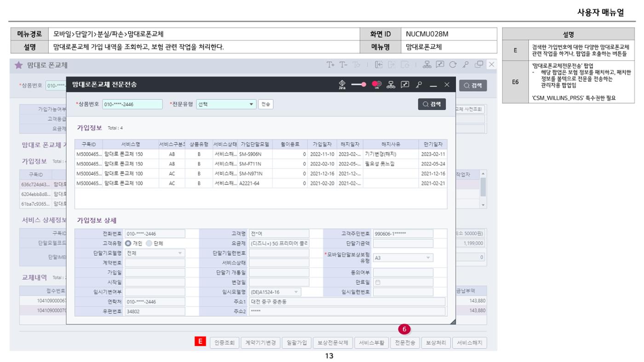Screen dimensions: 644x362
Task: Click the 상품번호 input field in the popup
Action: (x=132, y=104)
